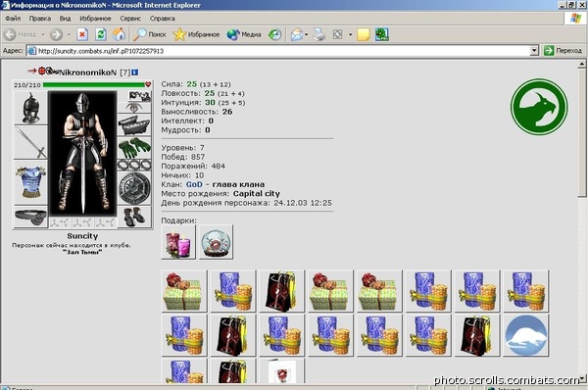The width and height of the screenshot is (588, 390).
Task: Click the "Зал Тьмы" location text
Action: pyautogui.click(x=82, y=253)
